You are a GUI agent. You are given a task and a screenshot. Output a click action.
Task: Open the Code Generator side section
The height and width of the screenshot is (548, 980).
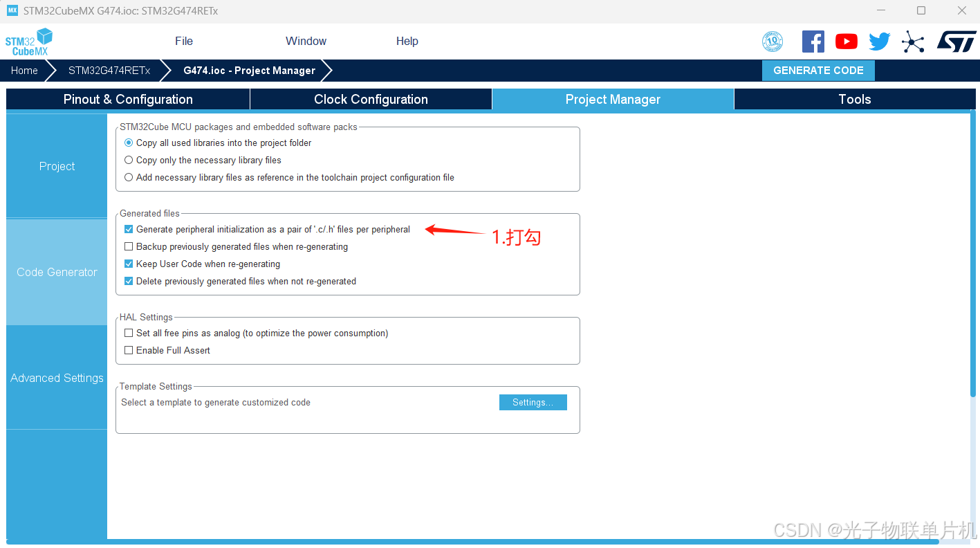pos(57,272)
